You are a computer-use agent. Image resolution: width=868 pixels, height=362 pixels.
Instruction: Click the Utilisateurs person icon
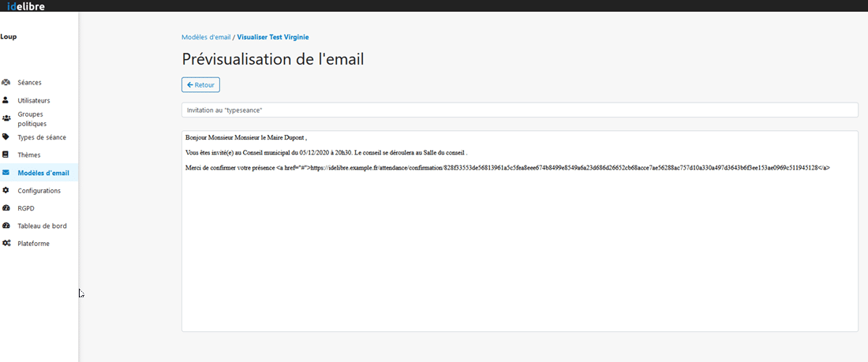(6, 100)
